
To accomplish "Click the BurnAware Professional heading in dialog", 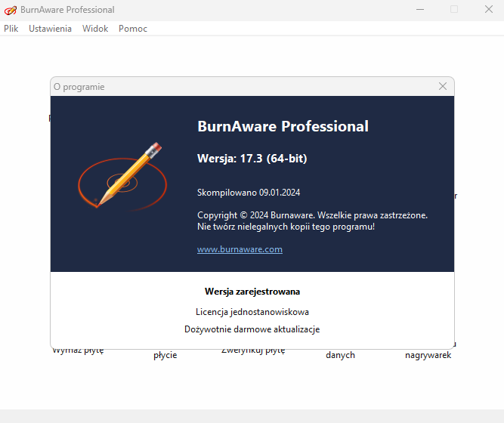I will (x=283, y=126).
